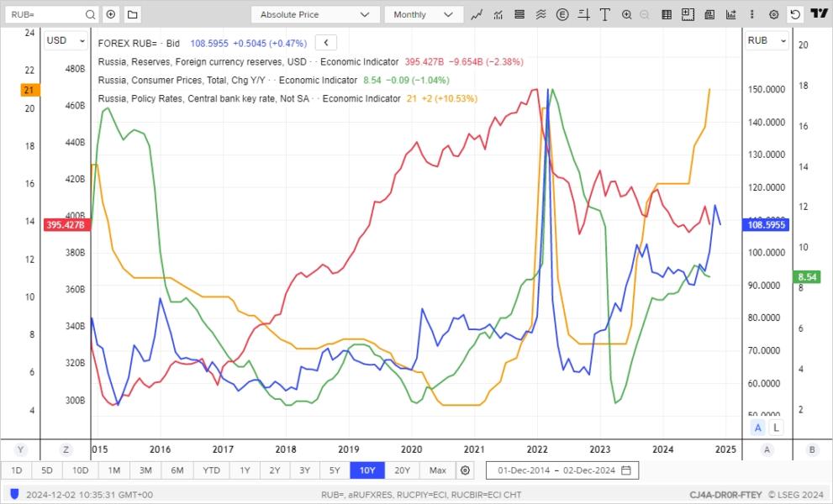Click the Central bank key rate legend entry
Viewport: 833px width, 504px height.
tap(249, 99)
